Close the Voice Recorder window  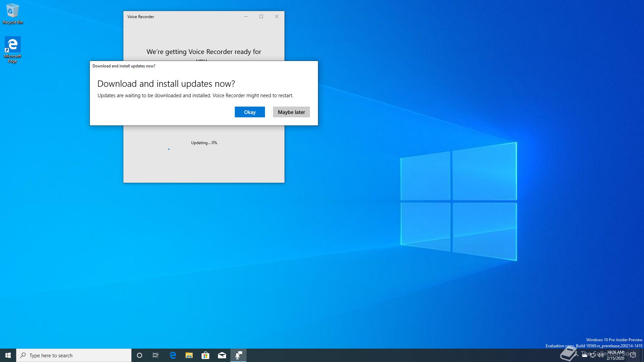[x=277, y=16]
